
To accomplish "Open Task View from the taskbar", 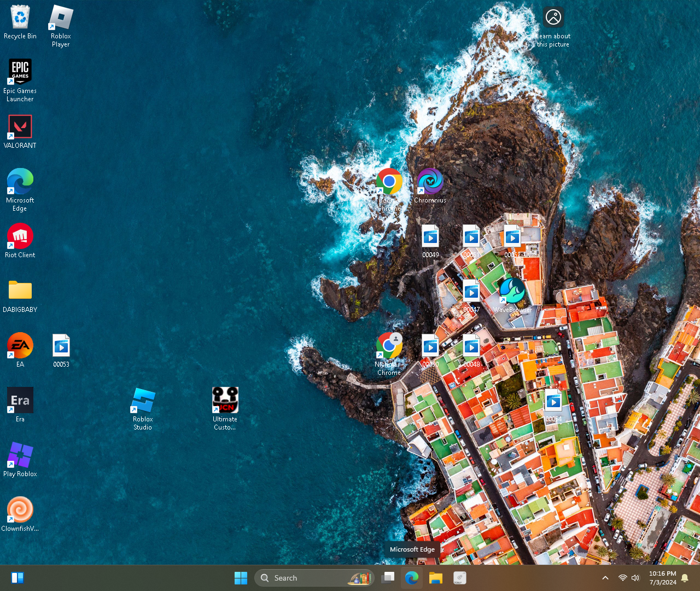I will click(388, 578).
